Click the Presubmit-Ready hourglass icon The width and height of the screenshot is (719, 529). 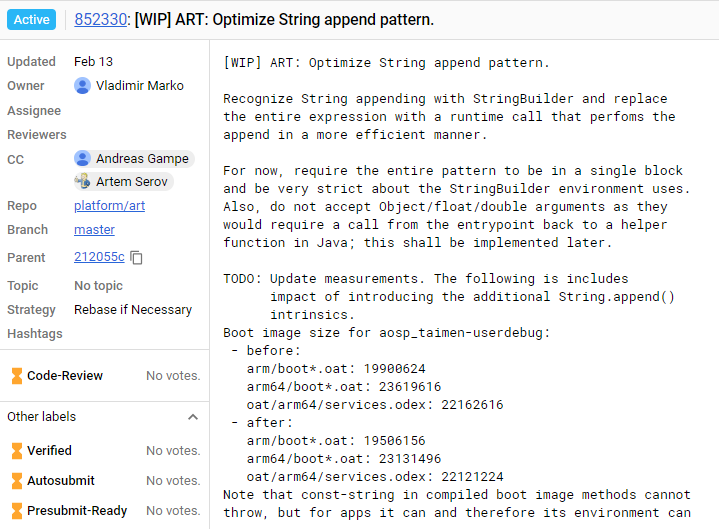coord(17,510)
